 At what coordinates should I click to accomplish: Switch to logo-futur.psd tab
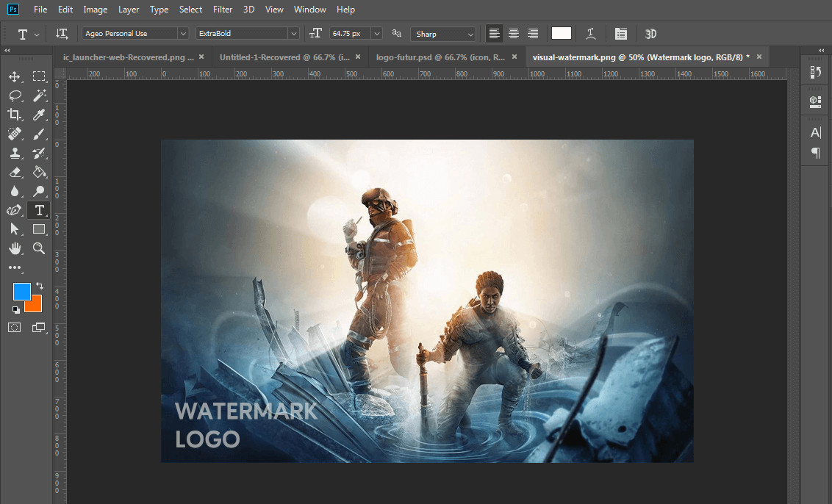point(440,57)
